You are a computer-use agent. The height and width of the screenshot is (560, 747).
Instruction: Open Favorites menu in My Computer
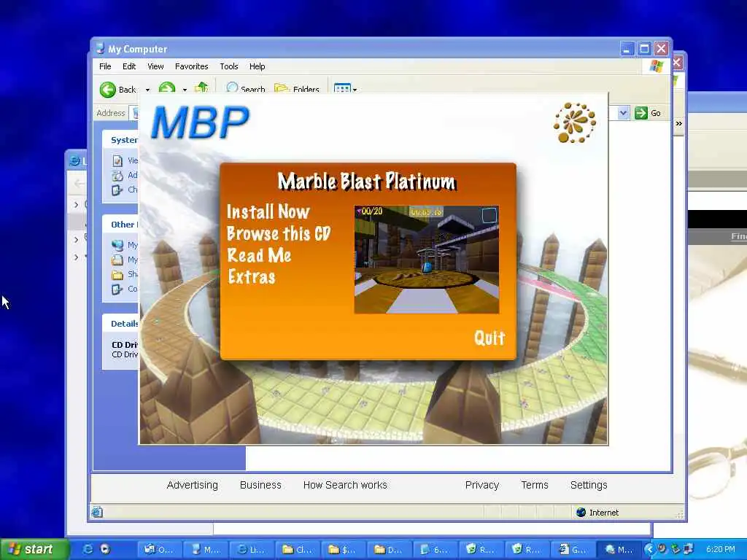192,66
